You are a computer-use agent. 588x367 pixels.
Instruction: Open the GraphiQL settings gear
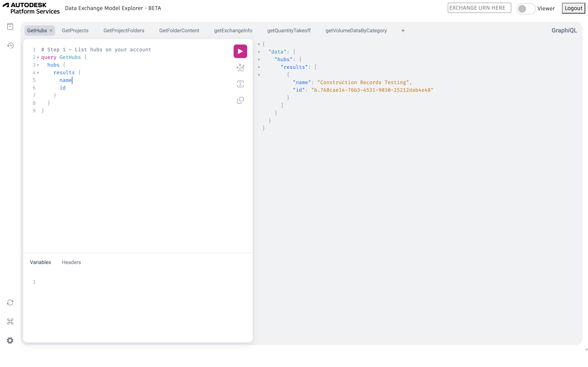point(10,340)
